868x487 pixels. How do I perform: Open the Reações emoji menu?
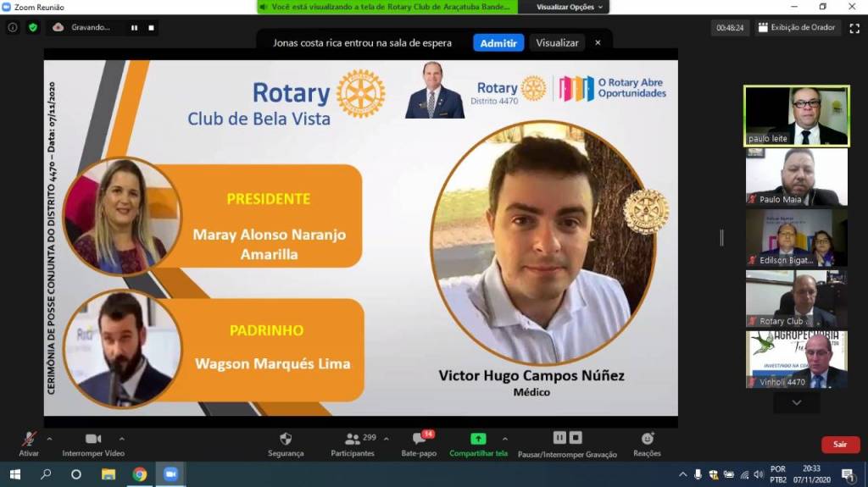coord(648,439)
